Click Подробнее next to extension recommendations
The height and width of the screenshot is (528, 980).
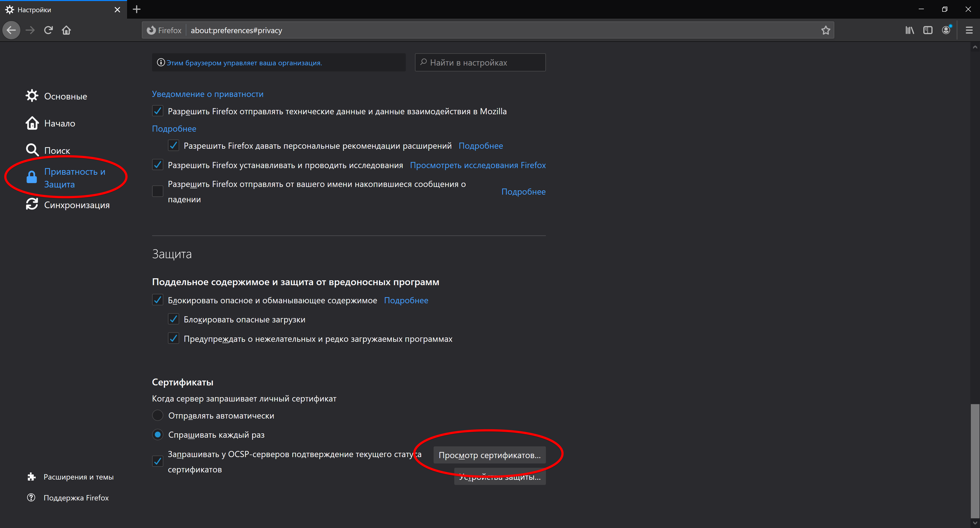tap(481, 146)
